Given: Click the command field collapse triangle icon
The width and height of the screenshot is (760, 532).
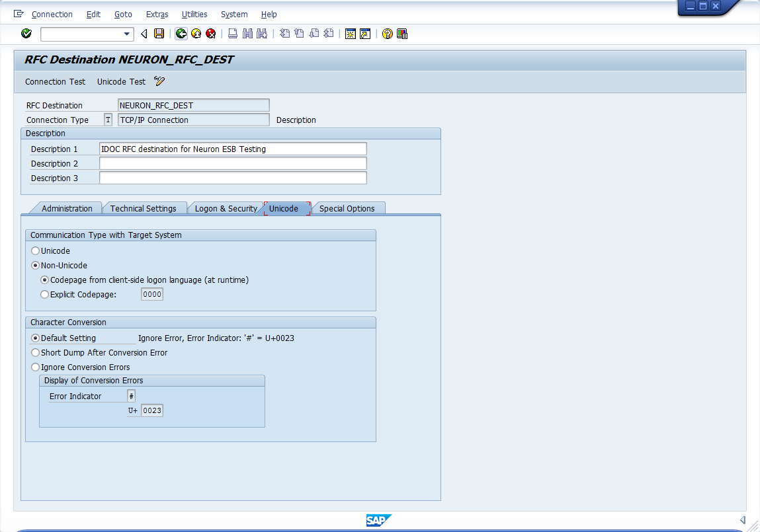Looking at the screenshot, I should pyautogui.click(x=144, y=34).
